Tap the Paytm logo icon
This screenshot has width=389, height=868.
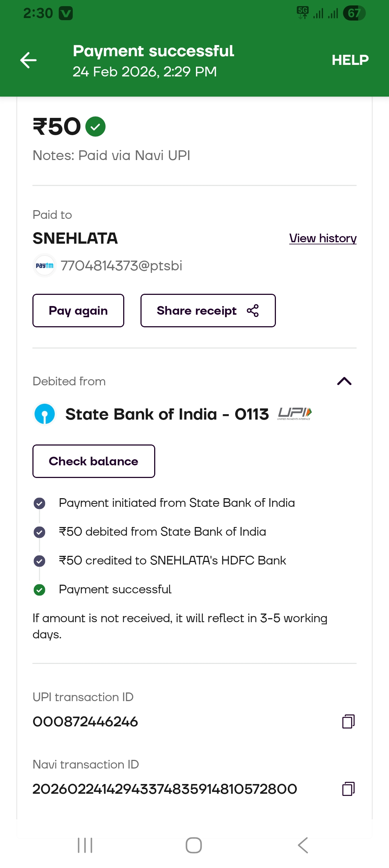point(45,266)
